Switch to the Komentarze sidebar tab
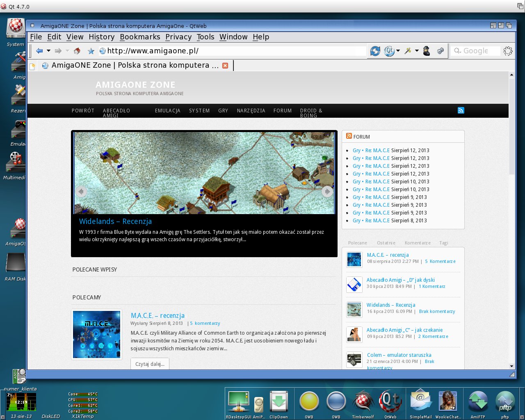525x420 pixels. 418,243
